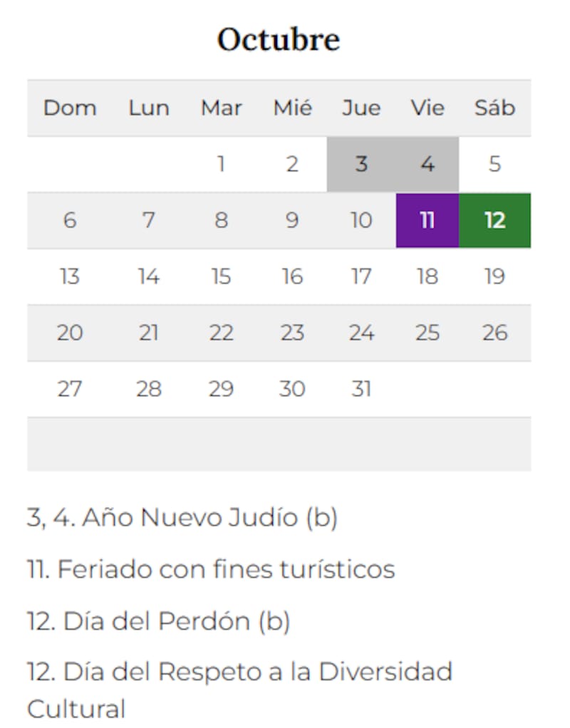Select the green highlighted date 12
Screen dimensions: 570x728
[494, 220]
